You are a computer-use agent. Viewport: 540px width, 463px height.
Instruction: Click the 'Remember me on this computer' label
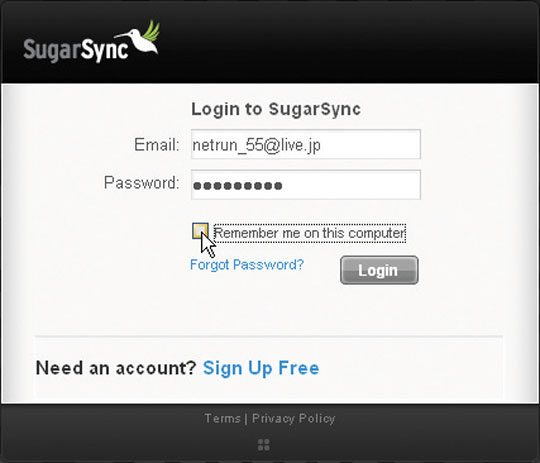point(310,233)
